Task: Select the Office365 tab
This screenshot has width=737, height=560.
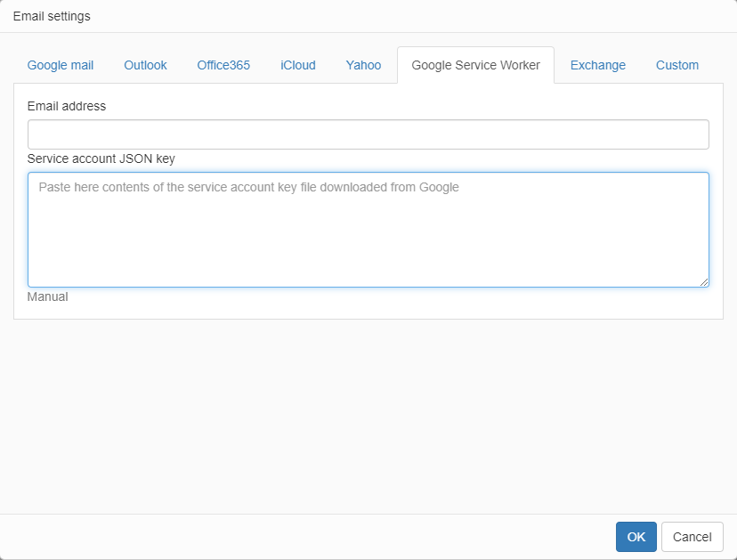Action: [223, 65]
